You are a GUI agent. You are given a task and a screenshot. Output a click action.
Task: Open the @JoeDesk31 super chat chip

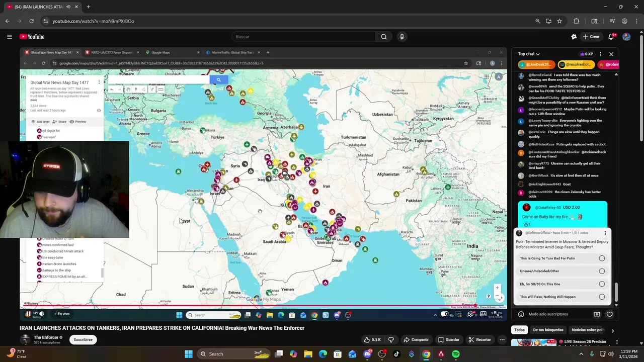(x=537, y=64)
